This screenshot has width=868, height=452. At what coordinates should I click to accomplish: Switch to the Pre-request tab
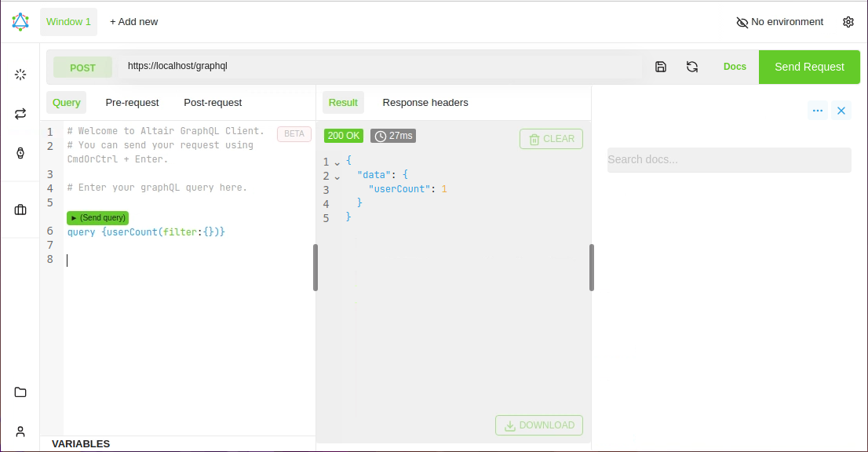pyautogui.click(x=132, y=102)
